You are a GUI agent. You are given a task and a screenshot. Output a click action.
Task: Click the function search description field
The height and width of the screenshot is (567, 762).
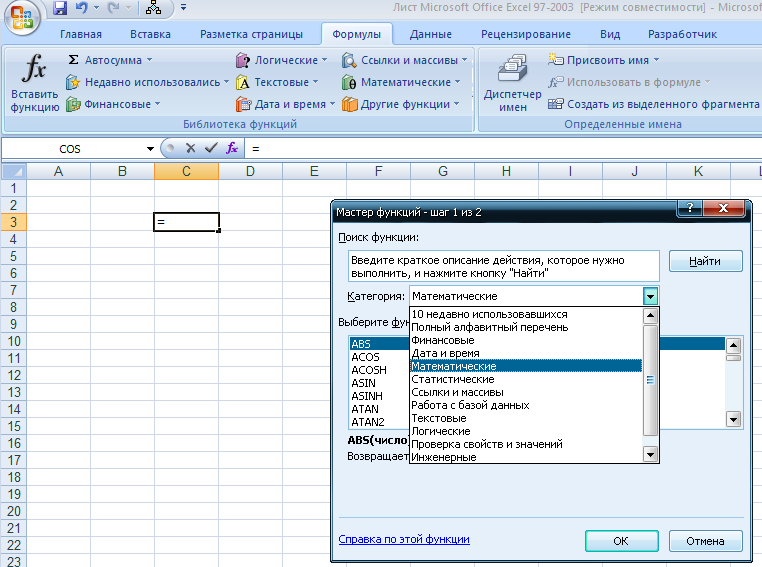pos(503,266)
